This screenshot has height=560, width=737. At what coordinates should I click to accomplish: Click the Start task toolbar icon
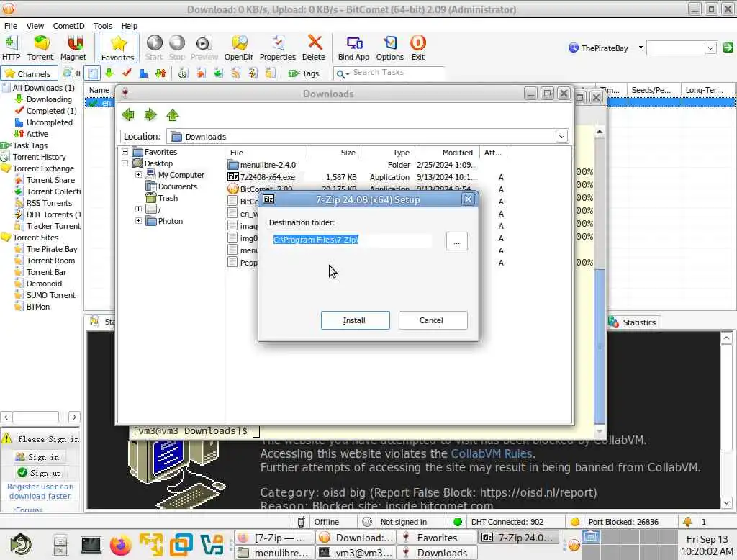click(154, 48)
